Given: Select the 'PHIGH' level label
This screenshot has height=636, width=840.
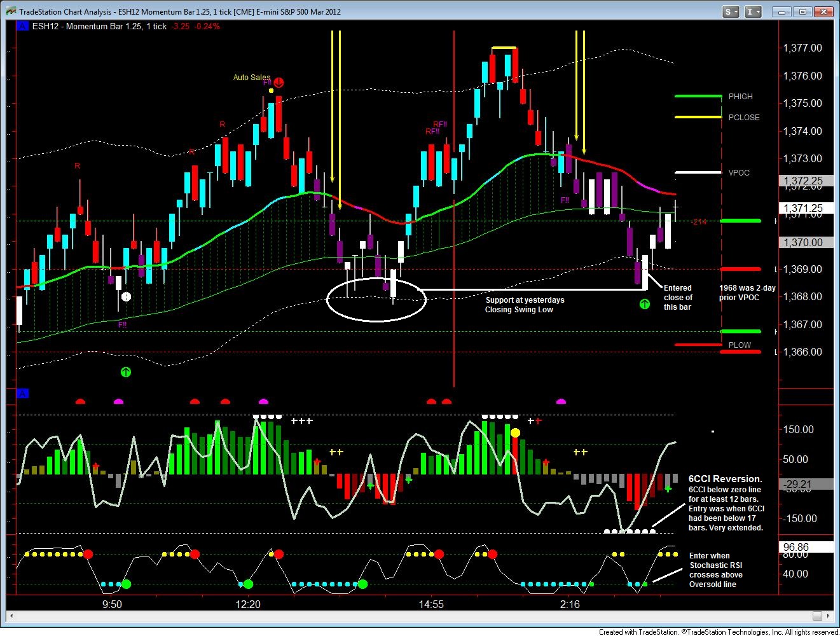Looking at the screenshot, I should click(x=740, y=97).
